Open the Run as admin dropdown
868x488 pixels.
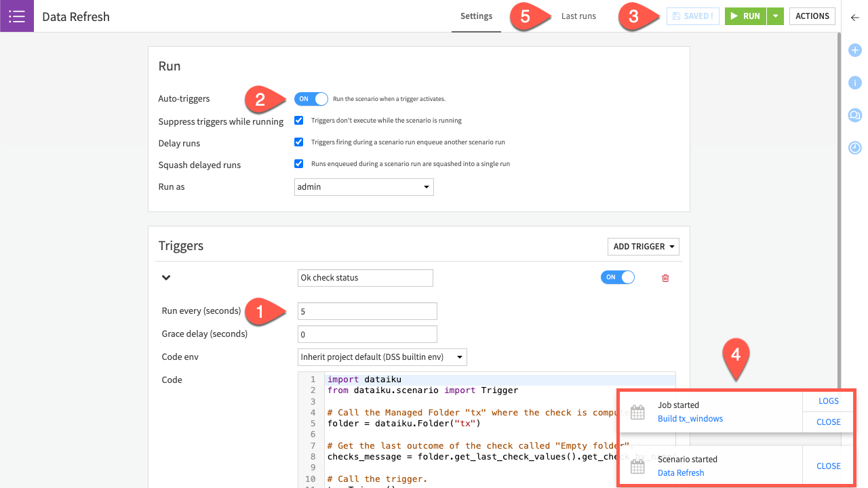[365, 187]
